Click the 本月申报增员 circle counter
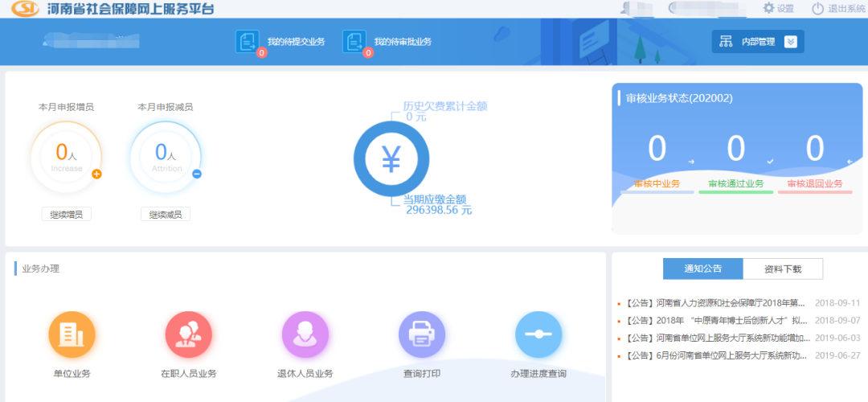Viewport: 868px width, 402px height. pos(67,158)
